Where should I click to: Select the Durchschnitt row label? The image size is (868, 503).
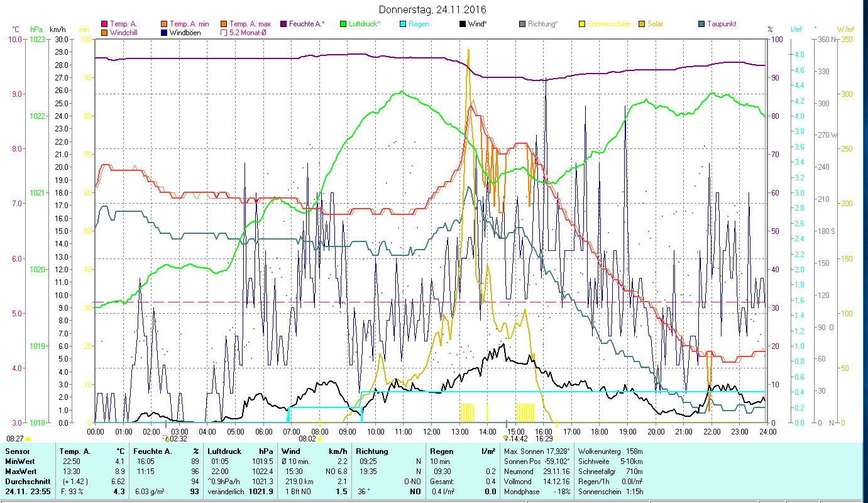[x=25, y=481]
